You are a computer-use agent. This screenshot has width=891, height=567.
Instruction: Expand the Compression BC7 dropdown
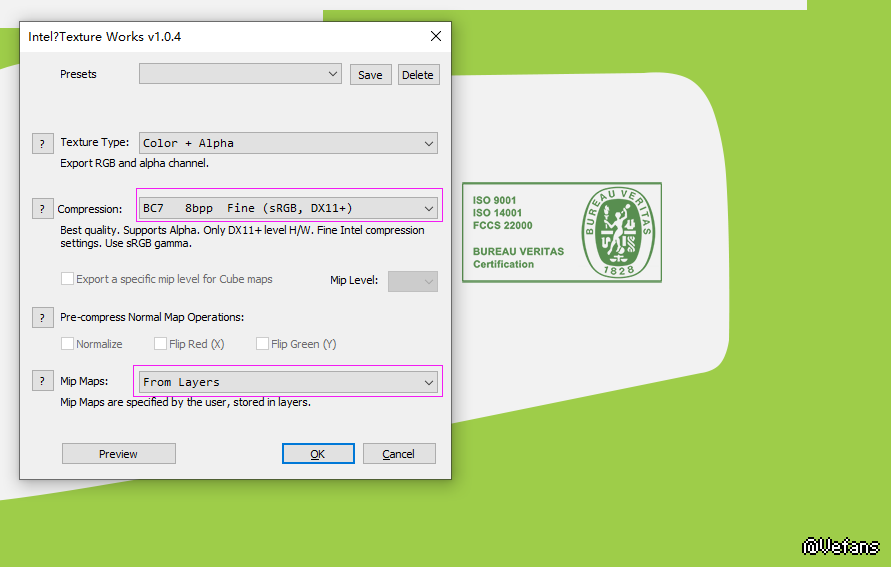pyautogui.click(x=288, y=208)
